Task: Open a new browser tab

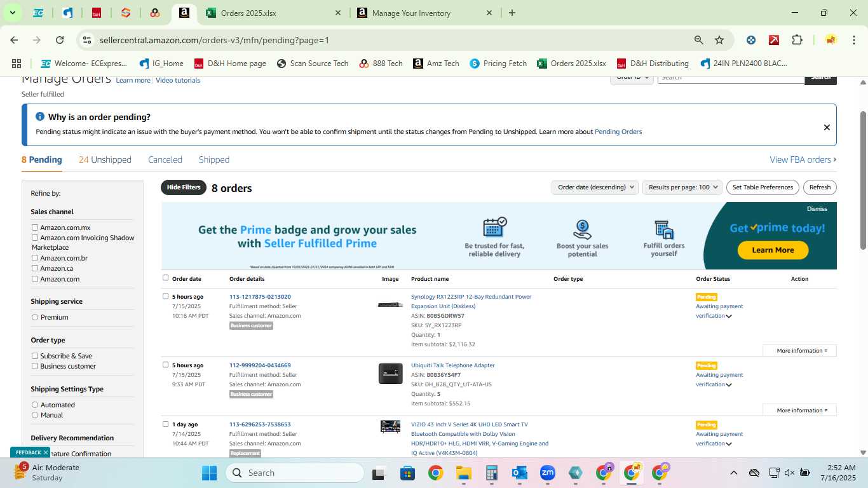Action: click(x=512, y=13)
